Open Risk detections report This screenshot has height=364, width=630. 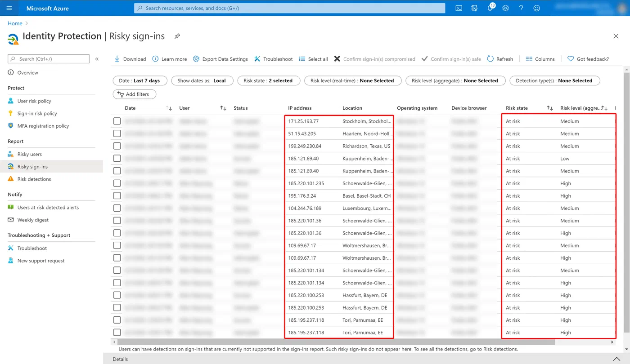[x=34, y=179]
